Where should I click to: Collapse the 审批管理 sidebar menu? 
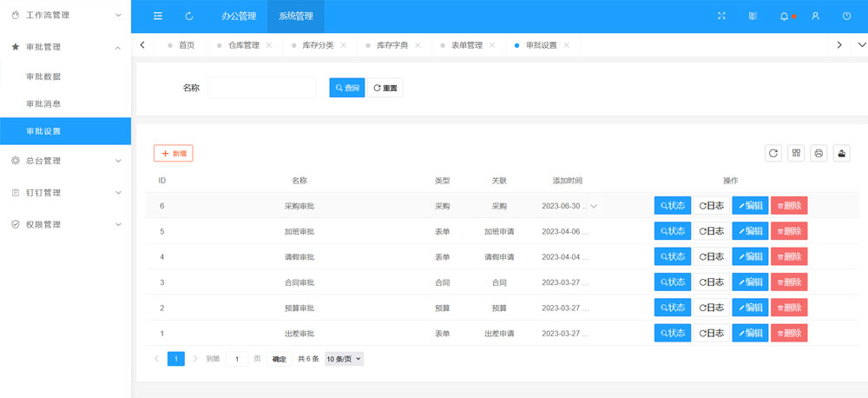(118, 48)
